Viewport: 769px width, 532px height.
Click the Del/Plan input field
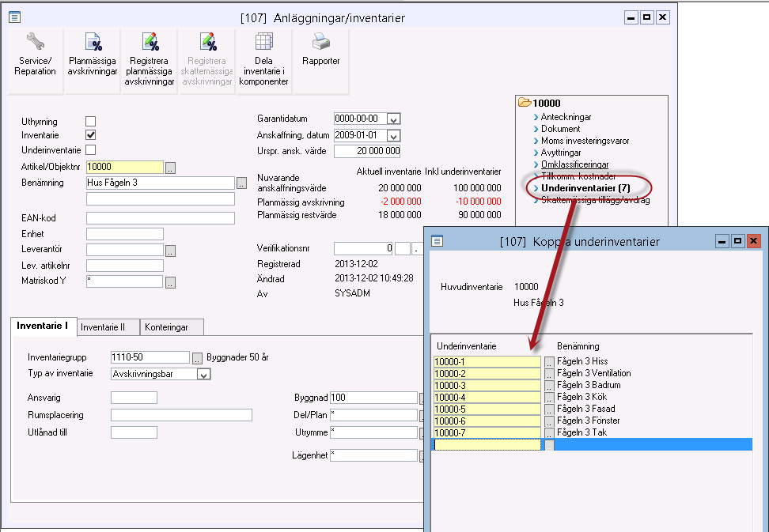point(373,415)
